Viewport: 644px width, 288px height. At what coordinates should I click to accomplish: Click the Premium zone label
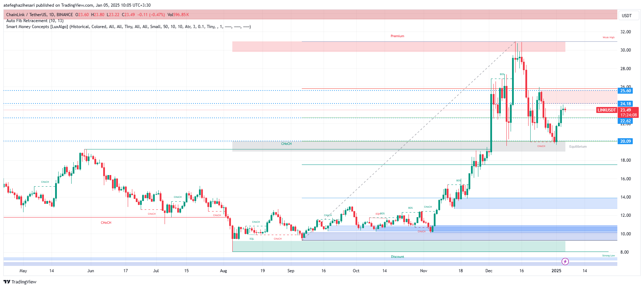(x=397, y=36)
